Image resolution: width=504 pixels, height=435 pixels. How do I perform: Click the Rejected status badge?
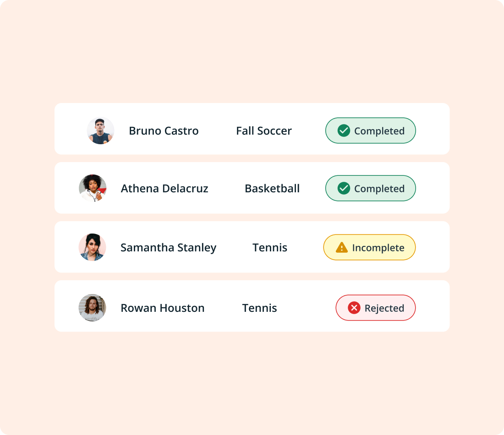pyautogui.click(x=376, y=308)
